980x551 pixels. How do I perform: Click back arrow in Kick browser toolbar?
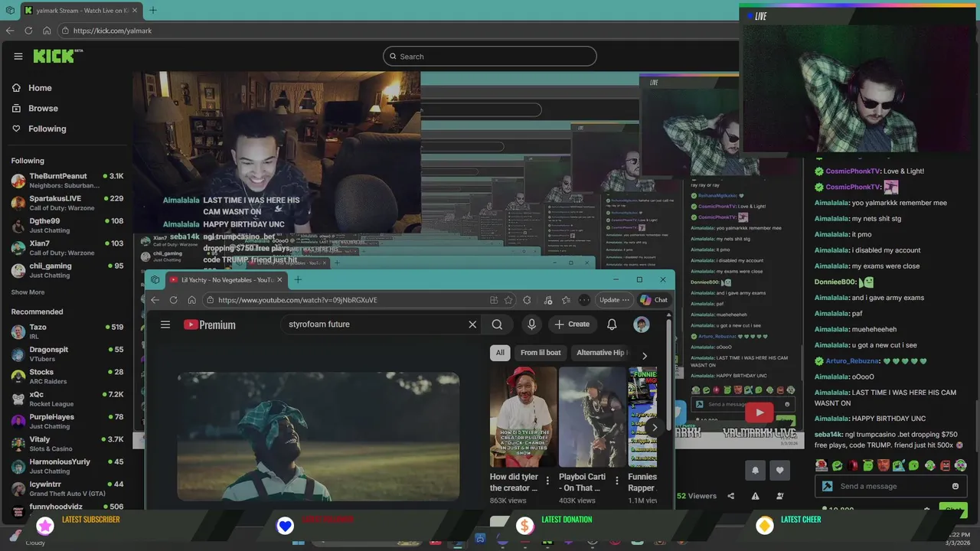click(10, 31)
